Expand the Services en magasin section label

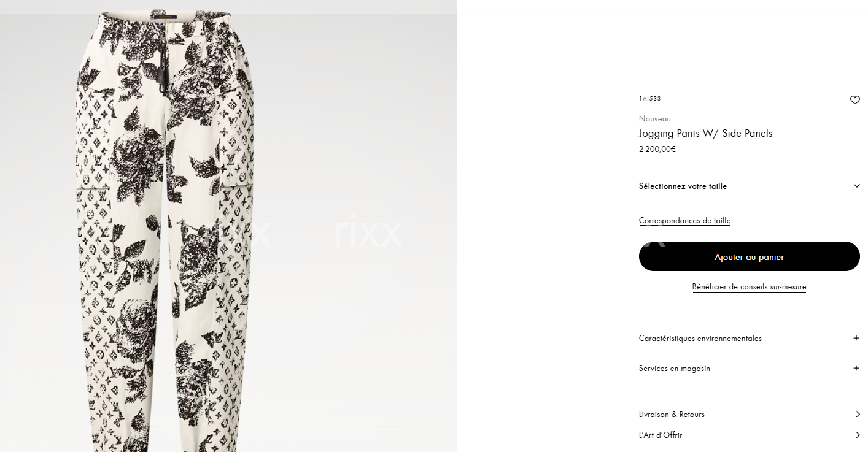point(675,368)
